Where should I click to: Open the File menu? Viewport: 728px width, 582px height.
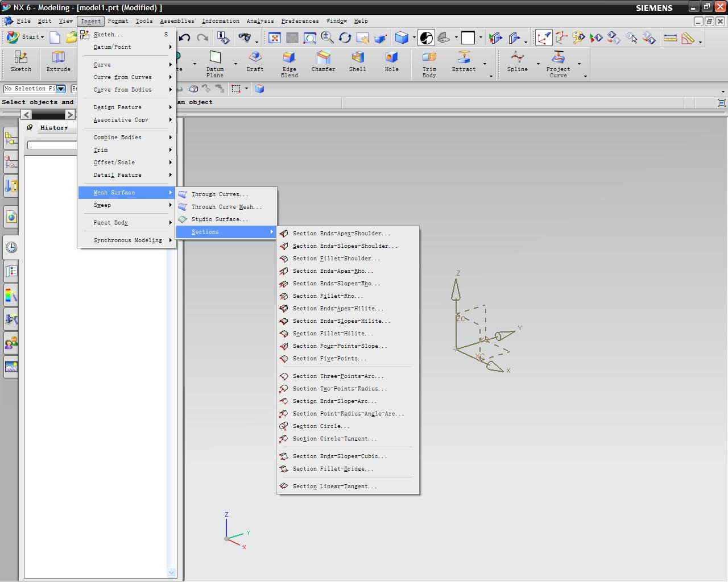tap(23, 21)
